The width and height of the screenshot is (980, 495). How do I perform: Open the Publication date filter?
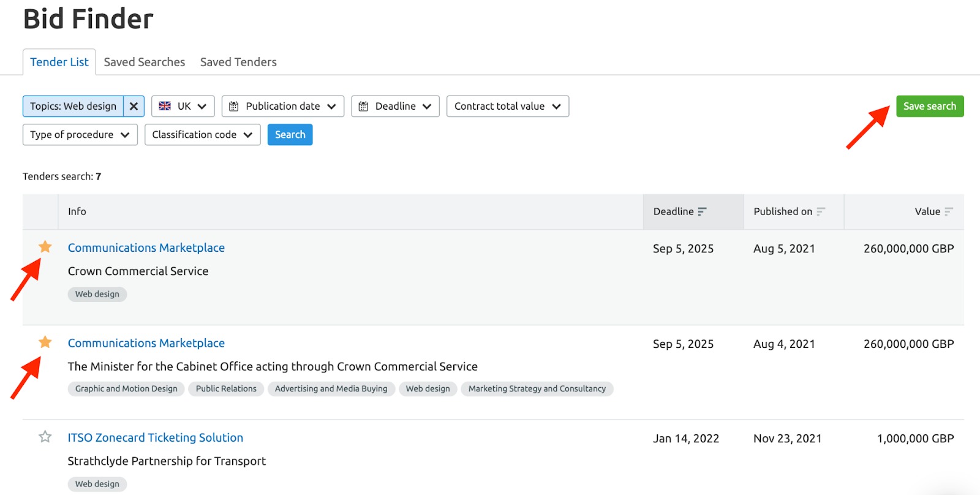pyautogui.click(x=283, y=106)
